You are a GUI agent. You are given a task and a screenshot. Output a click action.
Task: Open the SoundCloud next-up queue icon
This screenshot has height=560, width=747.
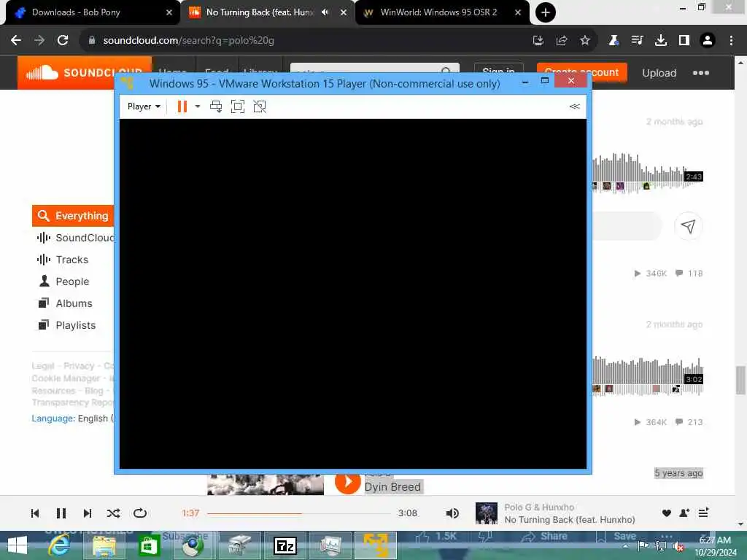click(x=703, y=513)
